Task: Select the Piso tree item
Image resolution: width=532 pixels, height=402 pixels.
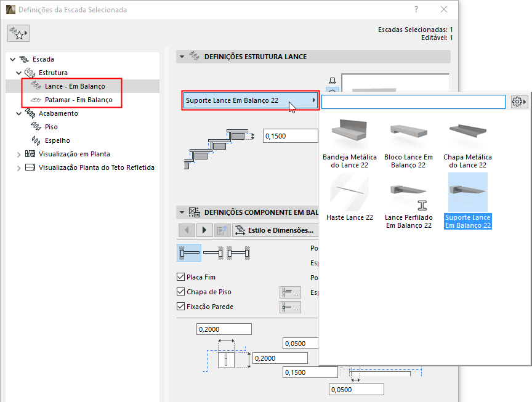Action: click(x=51, y=127)
